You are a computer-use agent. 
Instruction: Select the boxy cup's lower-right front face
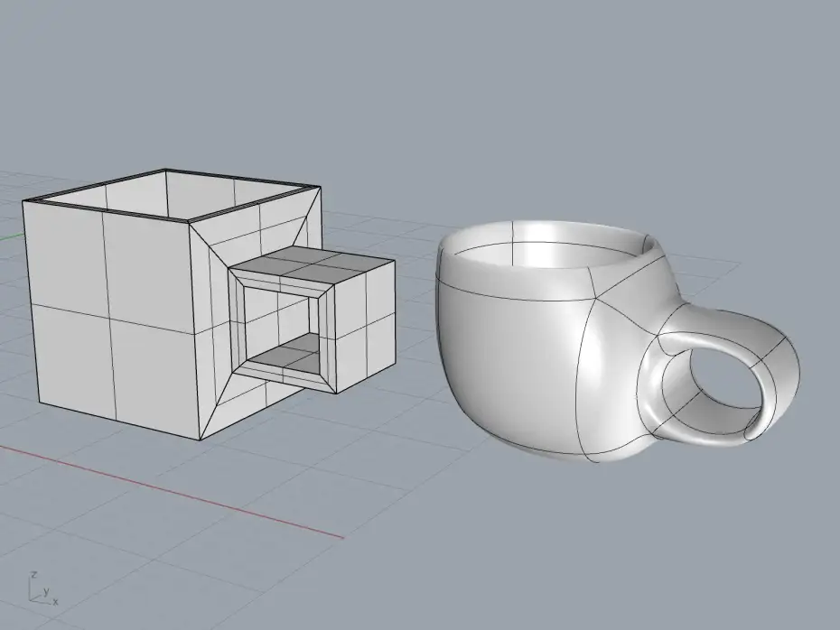155,370
